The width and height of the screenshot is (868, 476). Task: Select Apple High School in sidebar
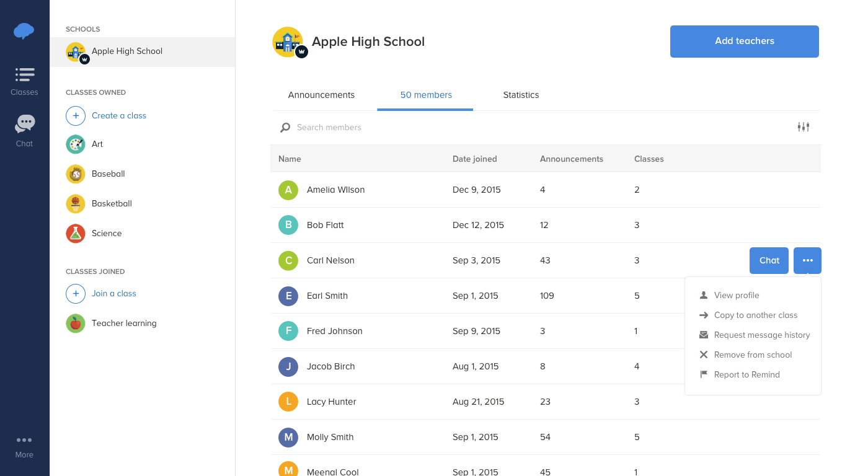[x=142, y=51]
